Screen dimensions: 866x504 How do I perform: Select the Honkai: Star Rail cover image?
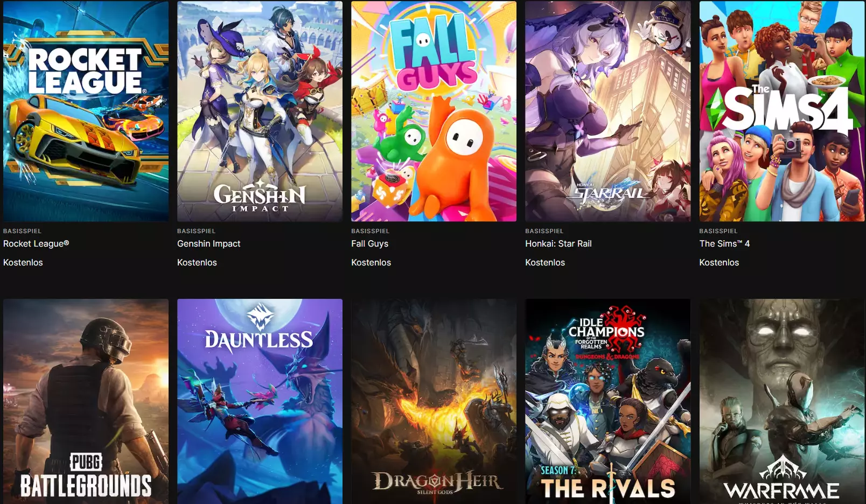pyautogui.click(x=607, y=111)
